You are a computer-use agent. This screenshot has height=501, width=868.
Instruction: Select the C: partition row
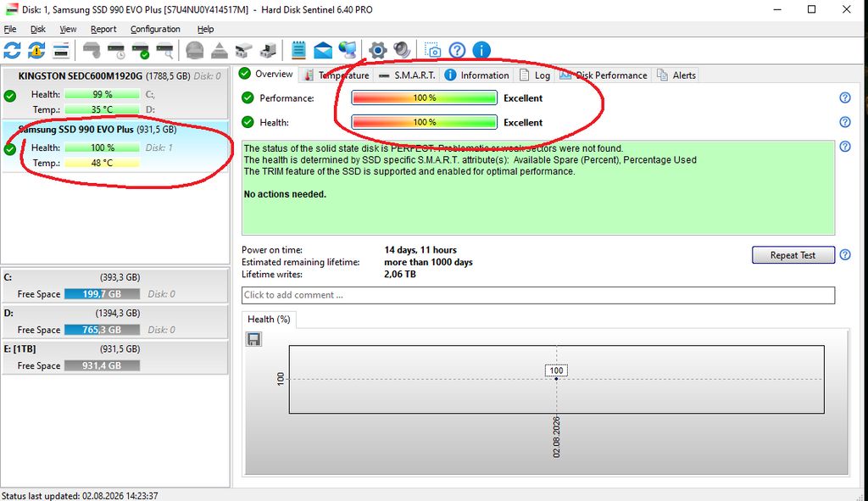115,286
